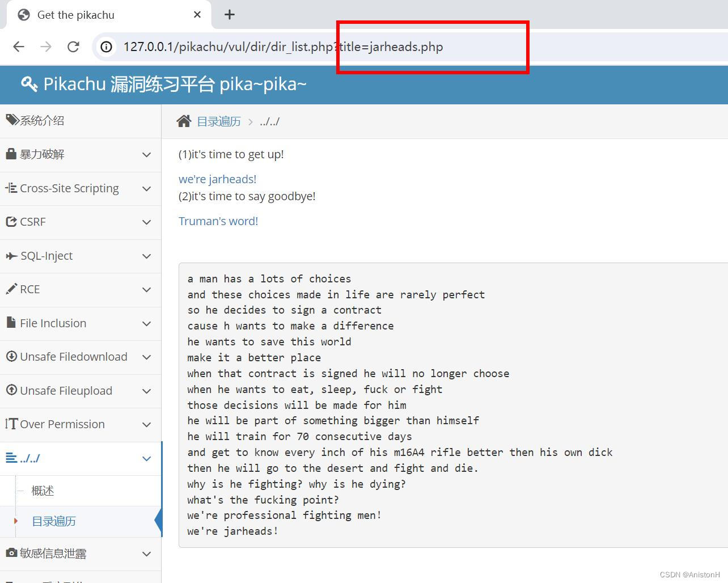Click the browser back arrow

click(19, 47)
